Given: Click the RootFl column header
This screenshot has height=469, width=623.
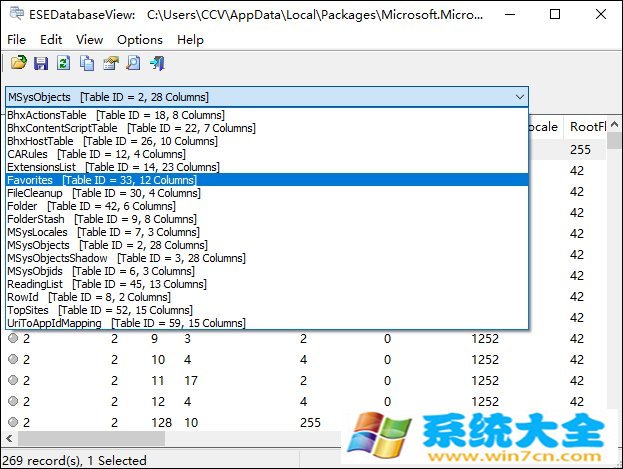Looking at the screenshot, I should pyautogui.click(x=586, y=127).
